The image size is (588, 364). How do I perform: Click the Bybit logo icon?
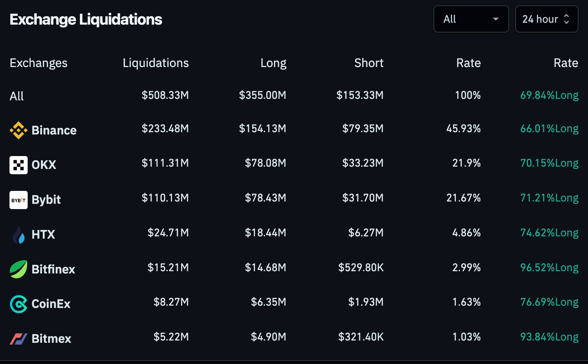click(x=18, y=200)
